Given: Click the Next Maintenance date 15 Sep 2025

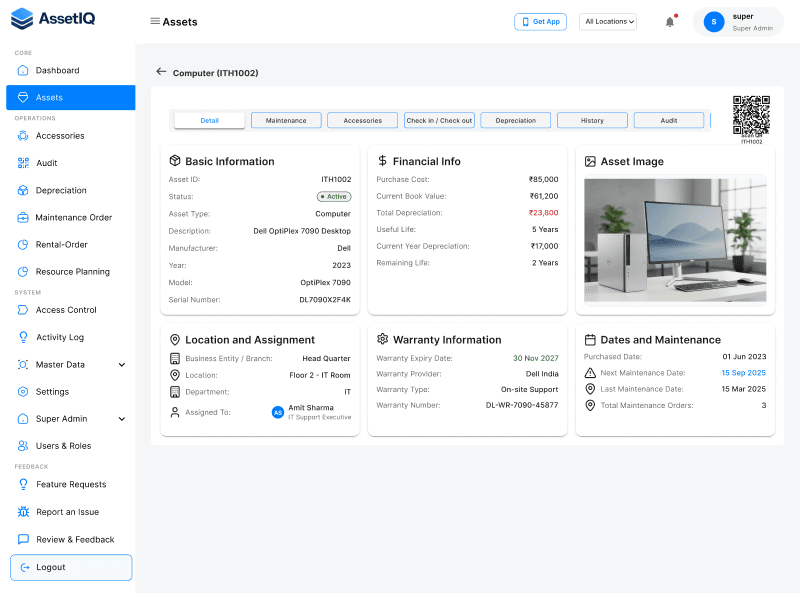Looking at the screenshot, I should 743,373.
